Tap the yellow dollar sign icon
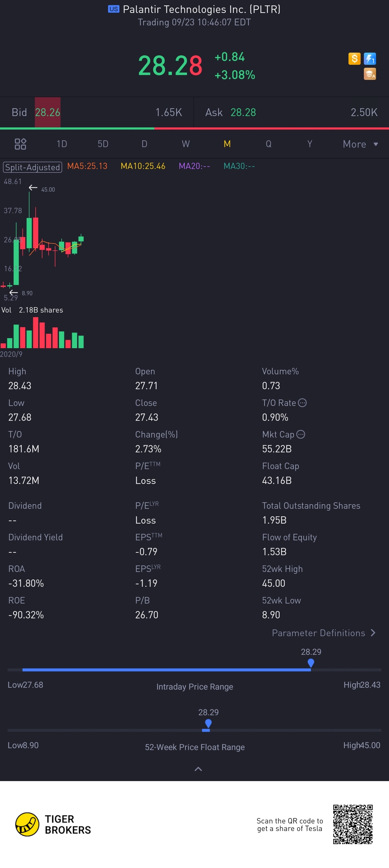Viewport: 389px width, 868px height. coord(354,59)
